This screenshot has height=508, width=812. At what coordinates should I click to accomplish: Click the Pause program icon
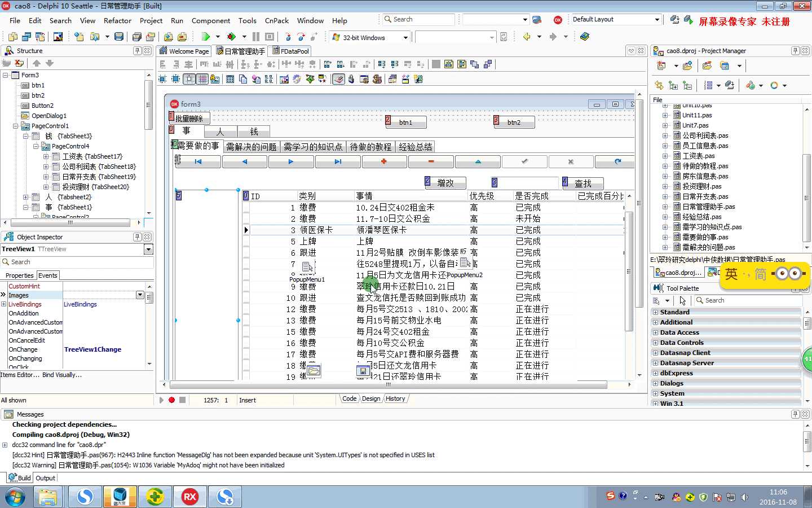point(256,37)
